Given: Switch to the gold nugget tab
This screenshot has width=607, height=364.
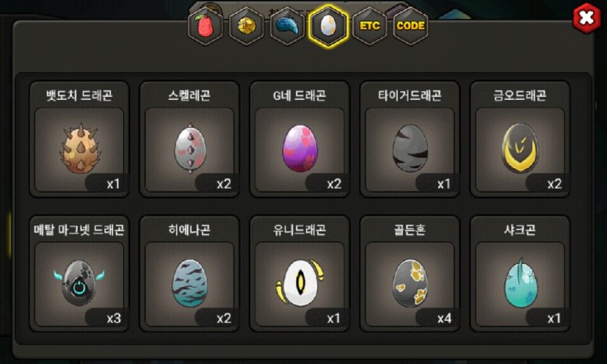Looking at the screenshot, I should [x=247, y=26].
